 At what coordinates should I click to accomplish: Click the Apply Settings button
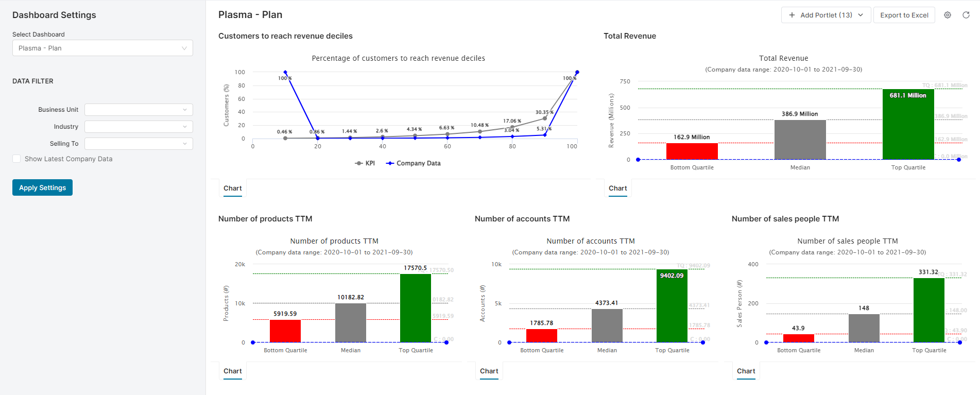click(42, 187)
